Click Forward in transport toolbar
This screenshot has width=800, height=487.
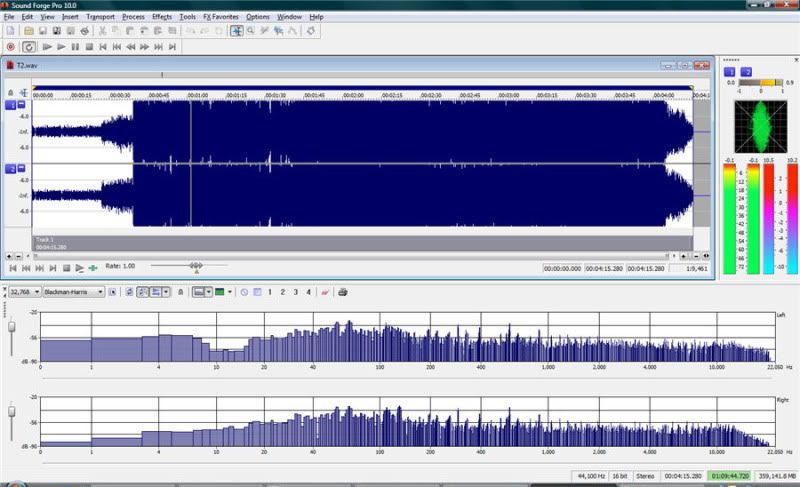[144, 47]
